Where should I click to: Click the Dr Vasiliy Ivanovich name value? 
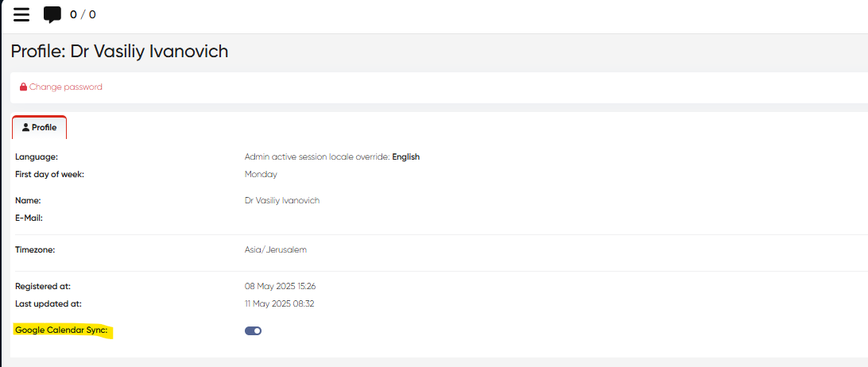282,201
